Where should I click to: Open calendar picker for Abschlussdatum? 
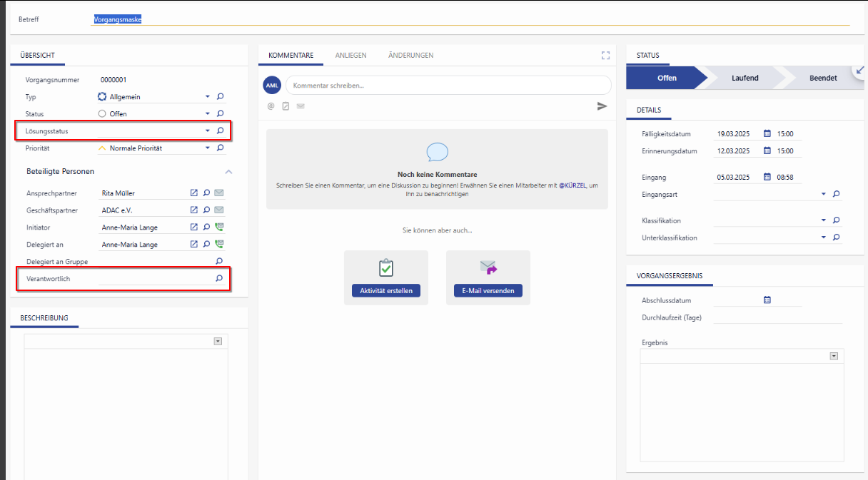coord(767,300)
